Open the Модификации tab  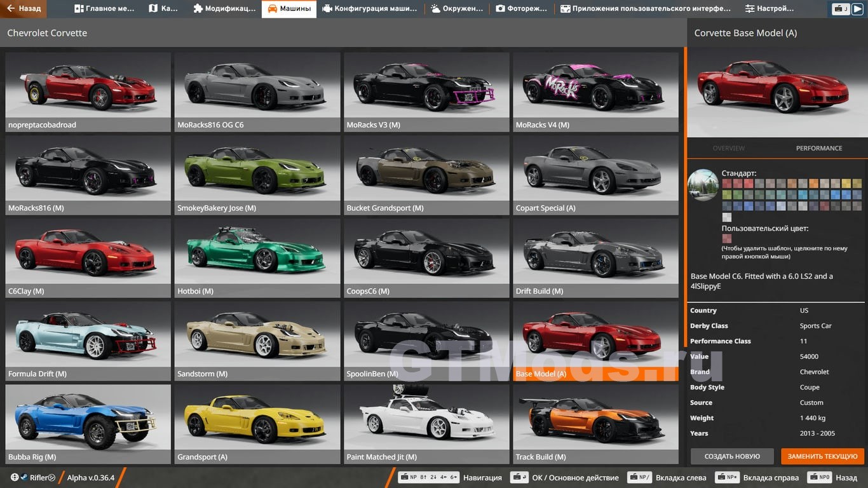click(x=224, y=9)
